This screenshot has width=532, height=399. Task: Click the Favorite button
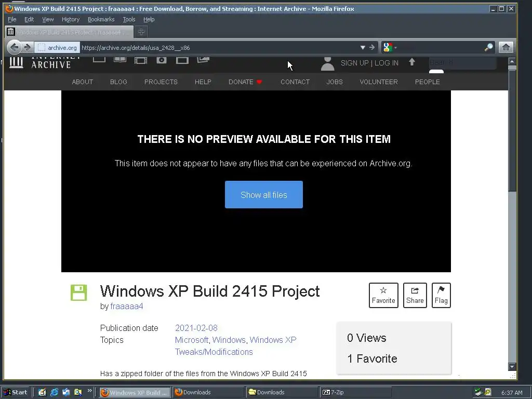[383, 295]
